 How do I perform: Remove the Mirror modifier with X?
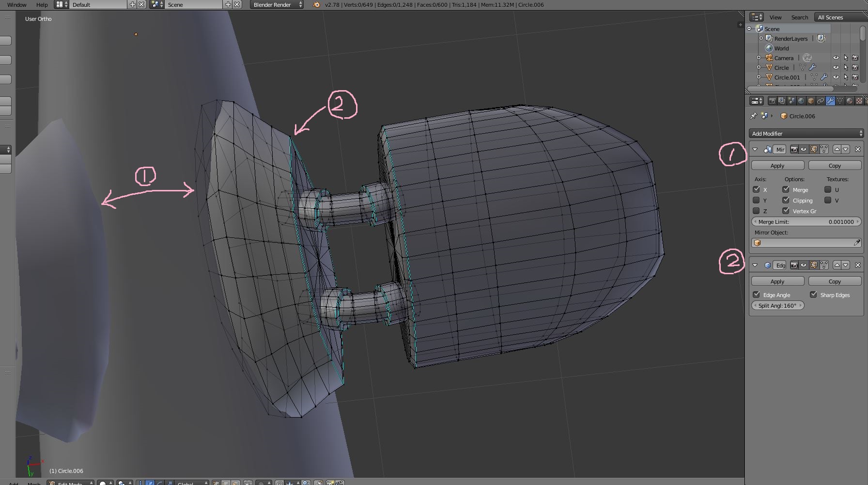coord(858,149)
